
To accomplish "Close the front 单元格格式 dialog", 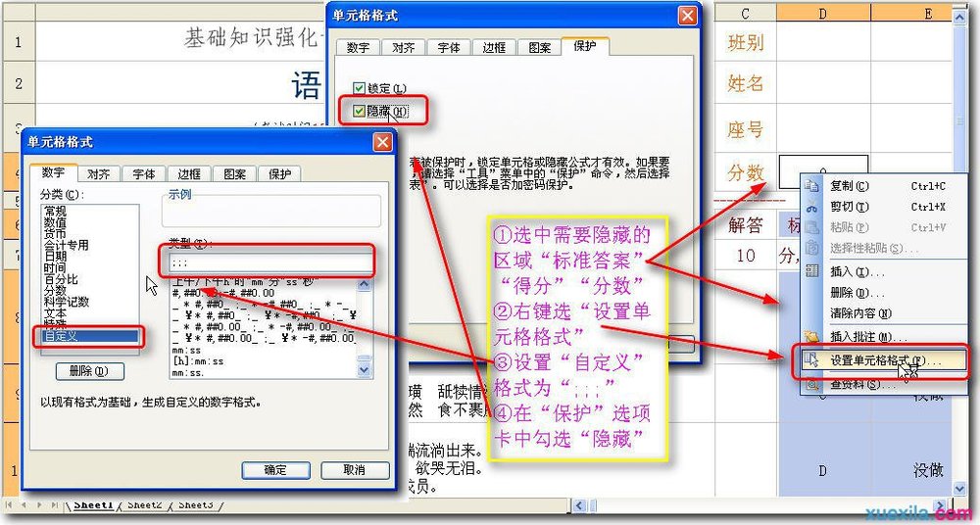I will 382,142.
